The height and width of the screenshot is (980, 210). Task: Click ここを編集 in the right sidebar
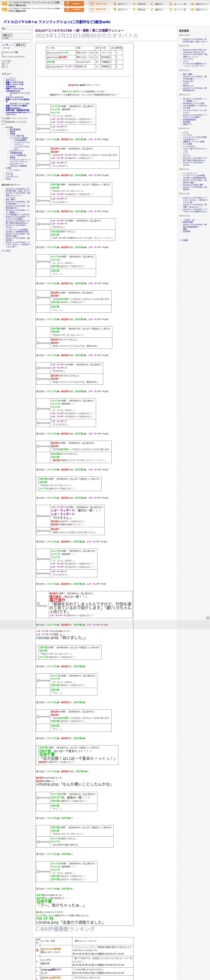[x=183, y=240]
